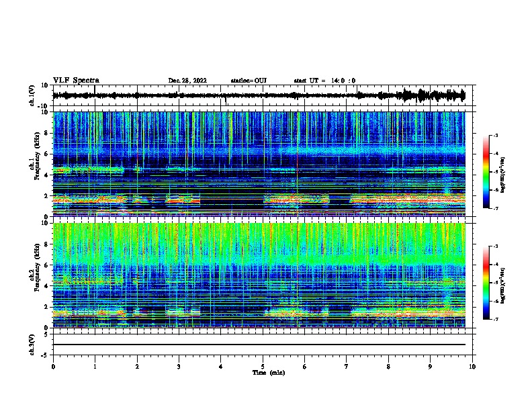This screenshot has width=532, height=411.
Task: Click the "station=OUI" header label
Action: (249, 81)
